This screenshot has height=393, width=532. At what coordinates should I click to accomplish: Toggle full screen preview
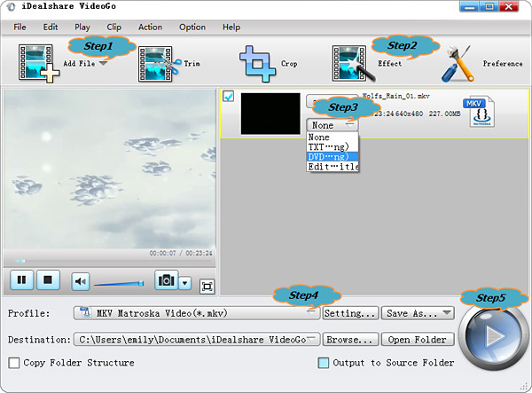(x=207, y=287)
